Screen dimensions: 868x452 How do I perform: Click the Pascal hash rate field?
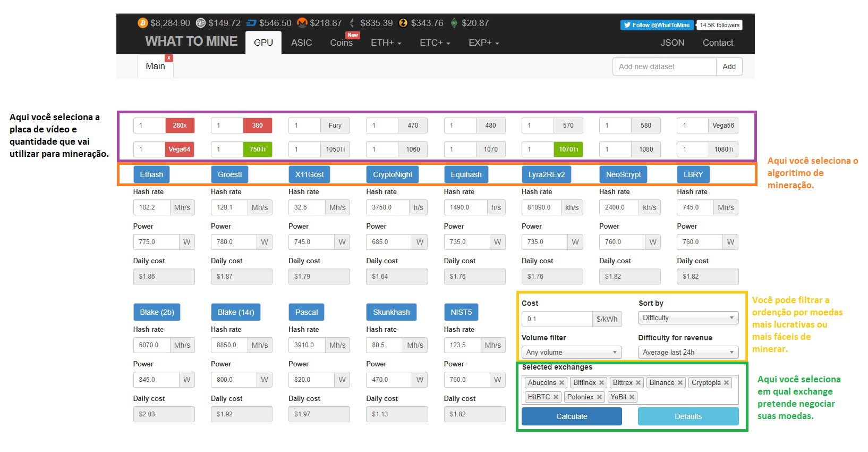[307, 345]
